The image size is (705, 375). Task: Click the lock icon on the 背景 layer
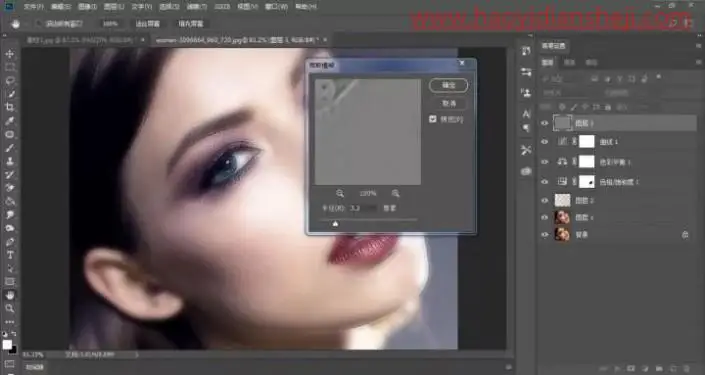click(x=685, y=234)
